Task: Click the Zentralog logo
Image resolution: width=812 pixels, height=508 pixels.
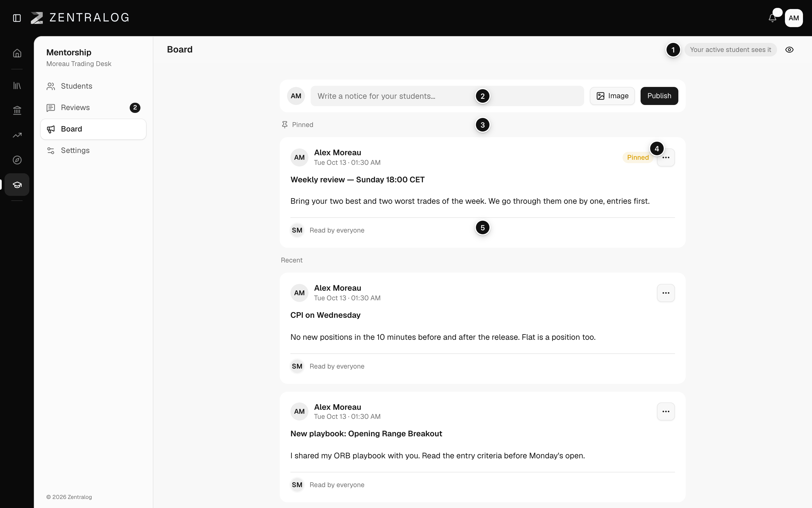Action: click(80, 18)
